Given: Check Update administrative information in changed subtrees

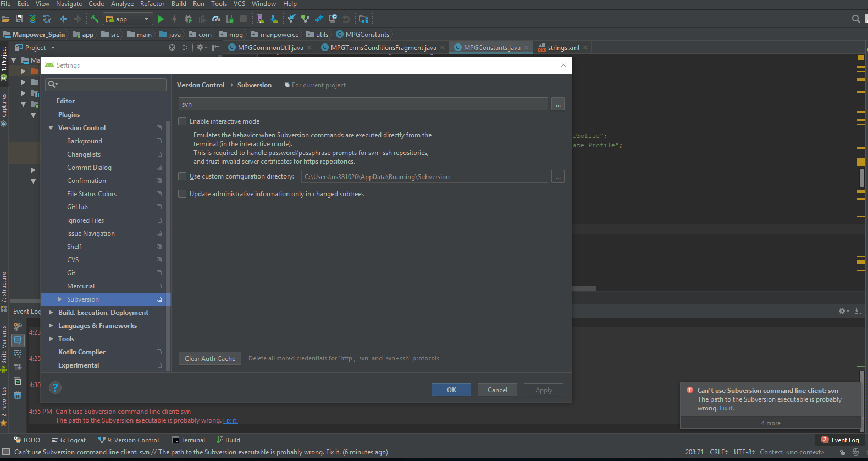Looking at the screenshot, I should (x=183, y=194).
